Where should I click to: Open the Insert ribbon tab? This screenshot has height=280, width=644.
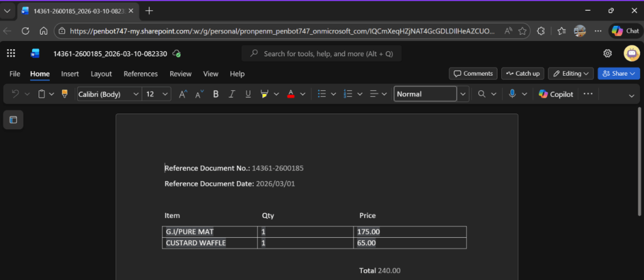pos(70,74)
